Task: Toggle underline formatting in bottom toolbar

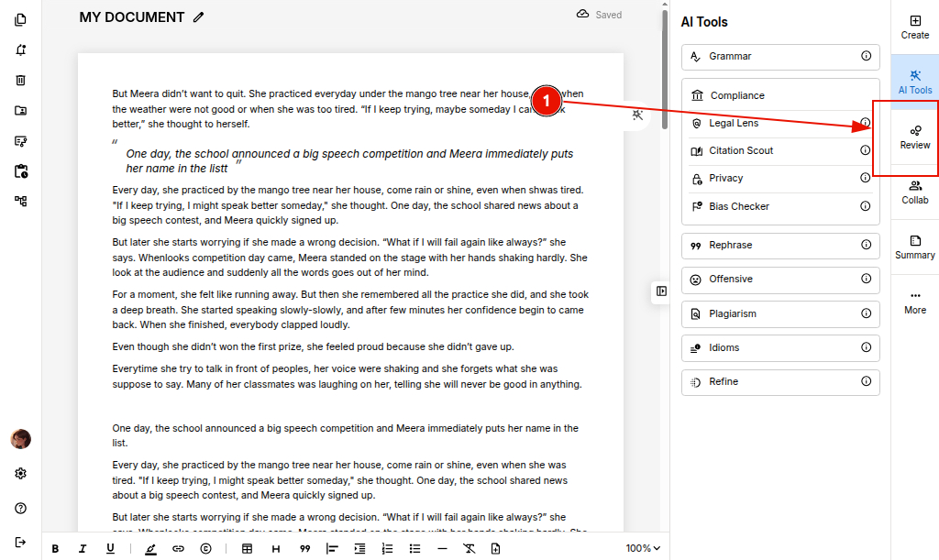Action: pyautogui.click(x=110, y=549)
